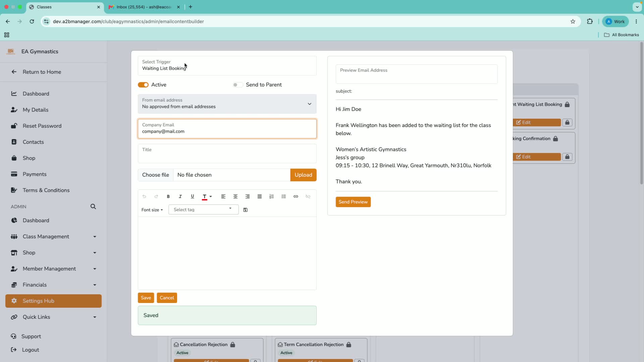The image size is (644, 362).
Task: Justify text in the editor
Action: pyautogui.click(x=260, y=196)
